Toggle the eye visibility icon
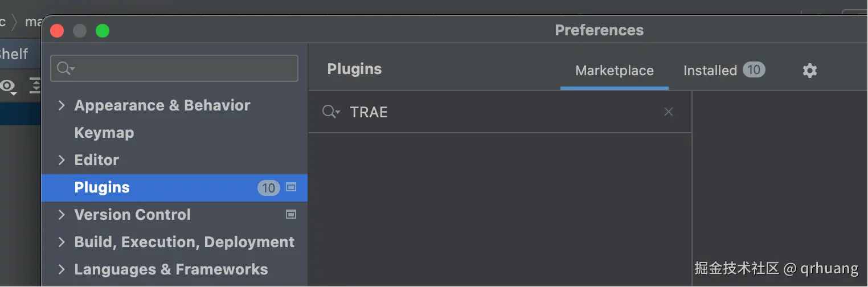The width and height of the screenshot is (868, 287). click(7, 87)
